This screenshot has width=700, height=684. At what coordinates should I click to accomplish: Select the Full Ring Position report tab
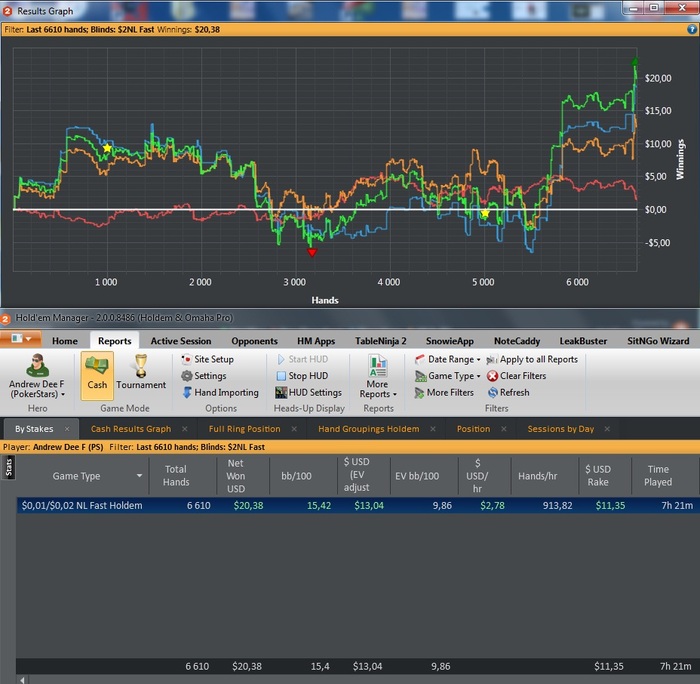click(245, 429)
